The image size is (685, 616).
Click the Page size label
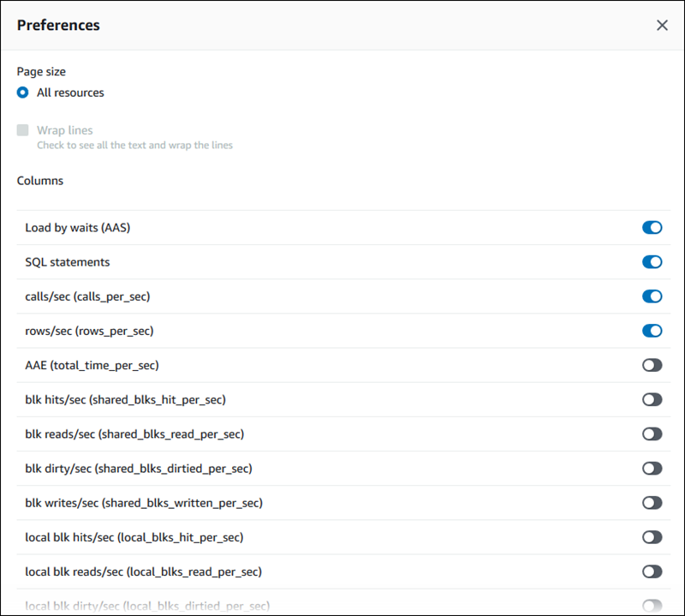coord(41,71)
